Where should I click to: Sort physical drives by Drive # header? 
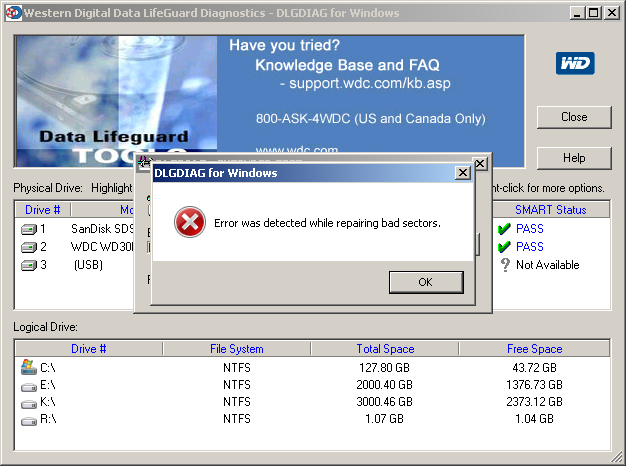point(43,210)
